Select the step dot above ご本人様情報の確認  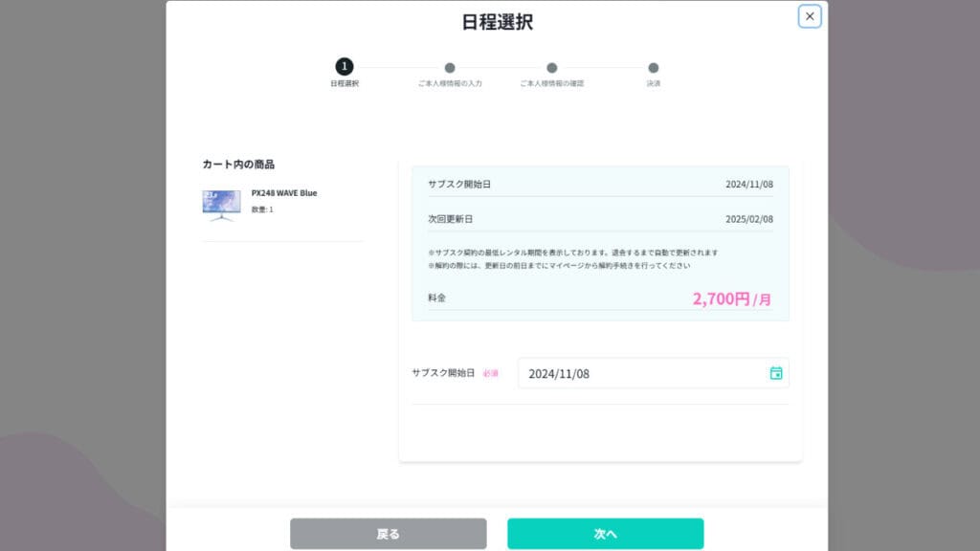pyautogui.click(x=552, y=68)
